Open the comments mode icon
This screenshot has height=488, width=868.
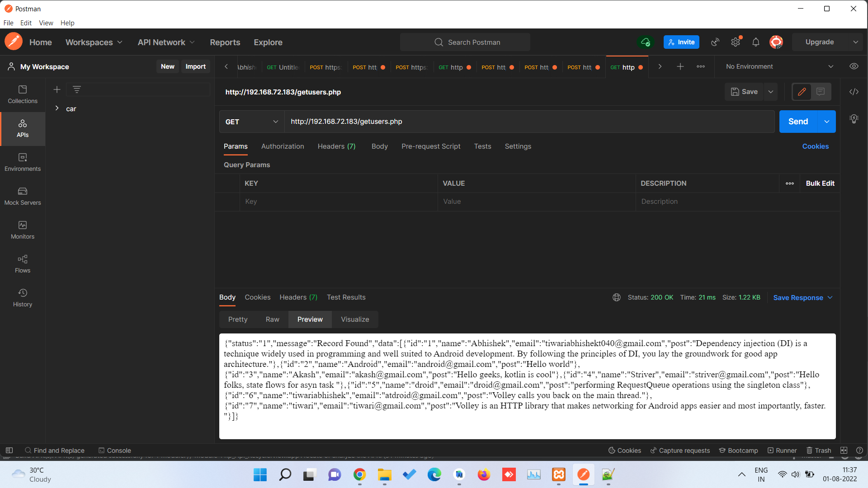point(821,92)
